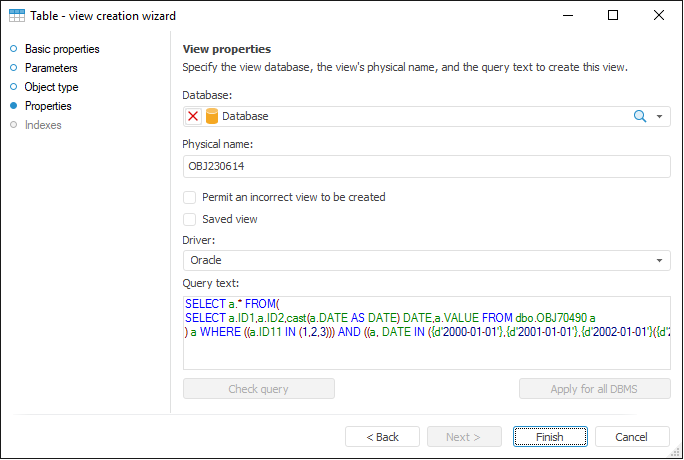This screenshot has height=460, width=684.
Task: Switch to the Object type step
Action: click(x=51, y=87)
